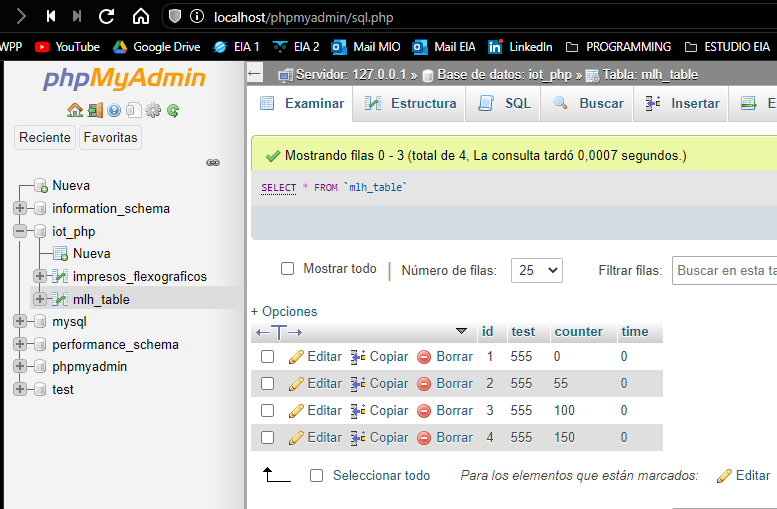Switch to the Examinar tab
Viewport: 777px width, 509px height.
point(301,104)
